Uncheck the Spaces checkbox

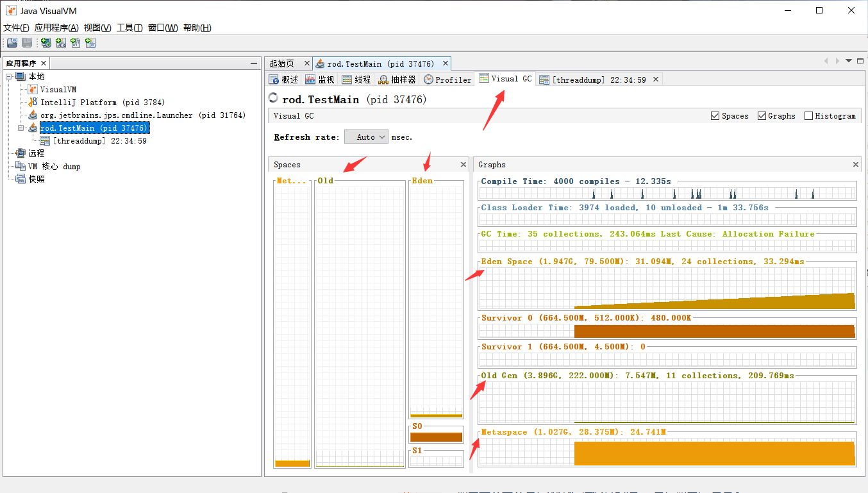click(715, 116)
